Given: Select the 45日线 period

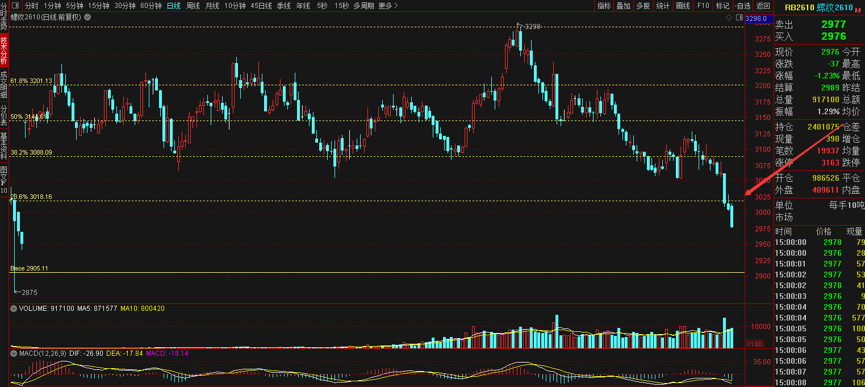Looking at the screenshot, I should [261, 6].
